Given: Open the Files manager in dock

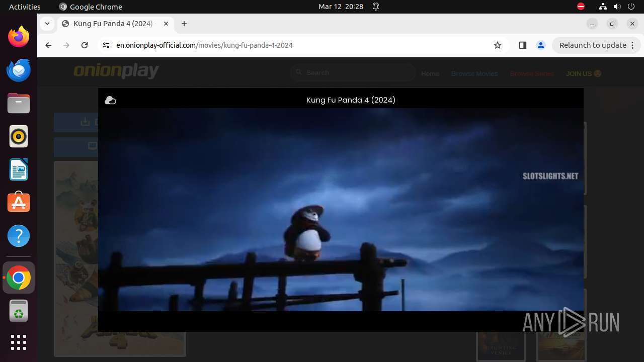Looking at the screenshot, I should tap(19, 103).
